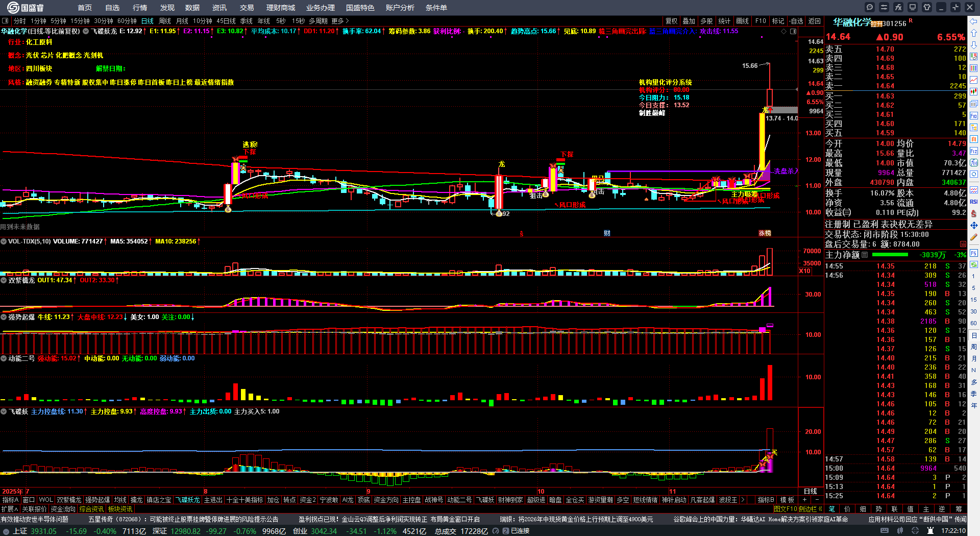The image size is (980, 536).
Task: Click the red S sidebar icon
Action: 974,213
